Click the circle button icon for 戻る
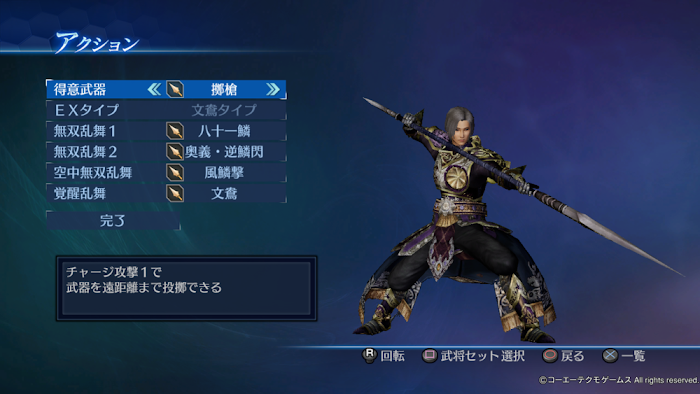 (x=550, y=356)
